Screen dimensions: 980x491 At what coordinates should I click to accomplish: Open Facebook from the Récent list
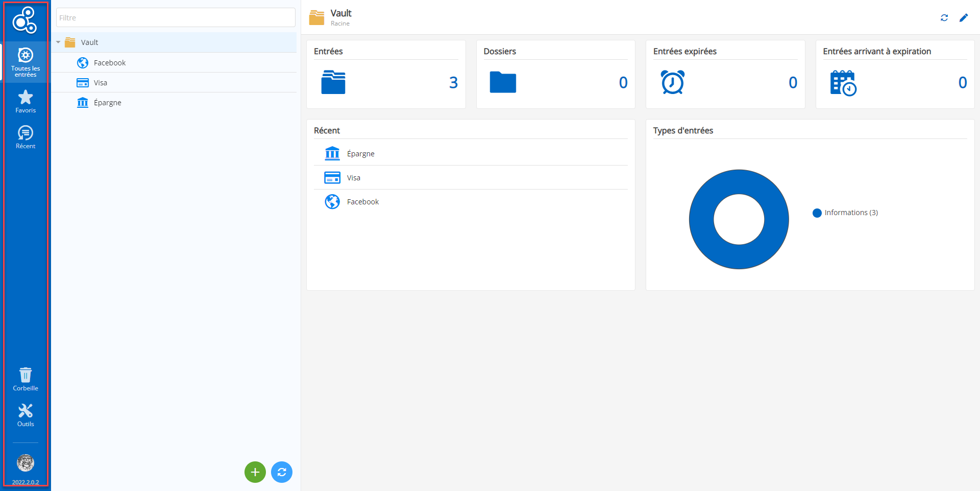tap(362, 202)
